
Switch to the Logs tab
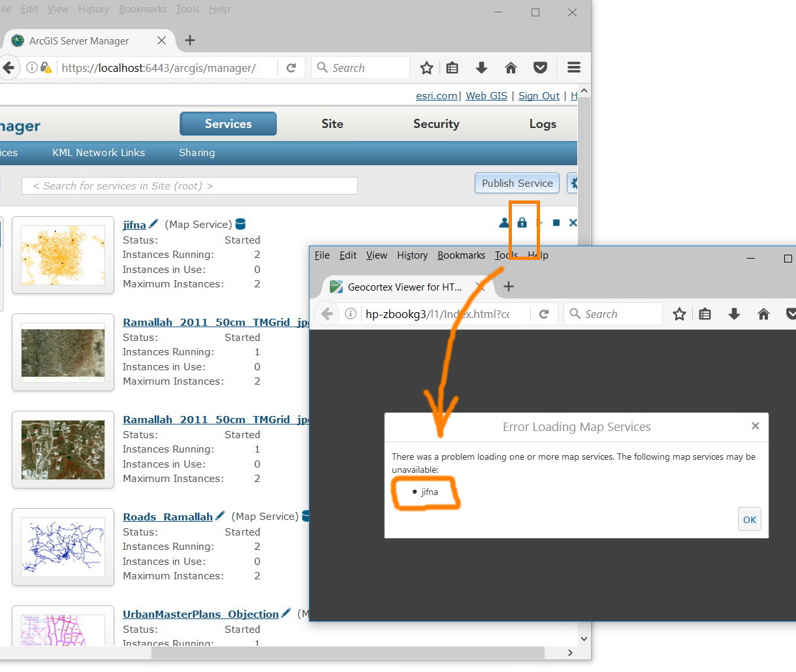[543, 124]
